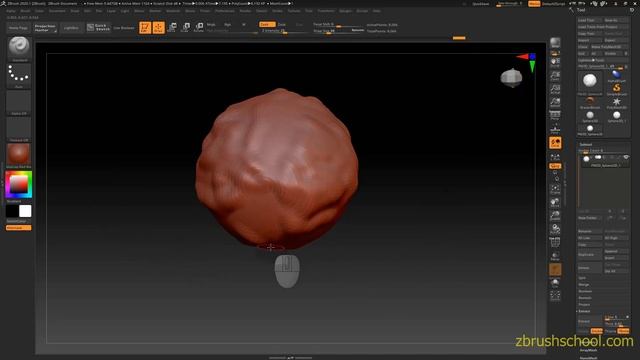Open the Render menu

[x=245, y=11]
